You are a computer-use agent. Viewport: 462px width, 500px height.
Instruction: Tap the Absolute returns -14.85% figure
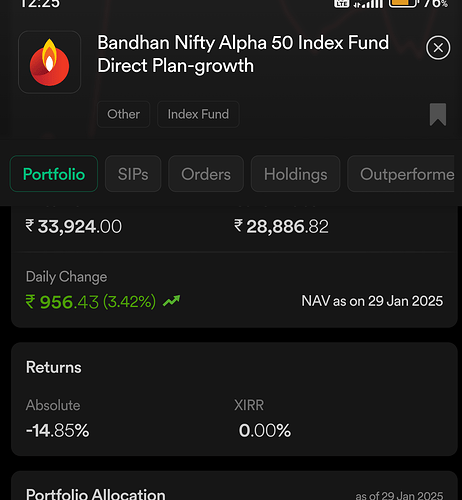(x=58, y=430)
